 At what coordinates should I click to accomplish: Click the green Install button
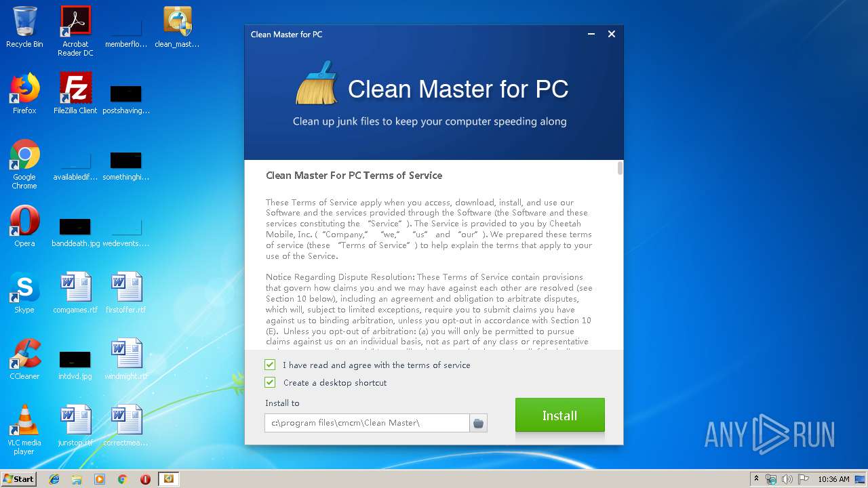click(559, 415)
